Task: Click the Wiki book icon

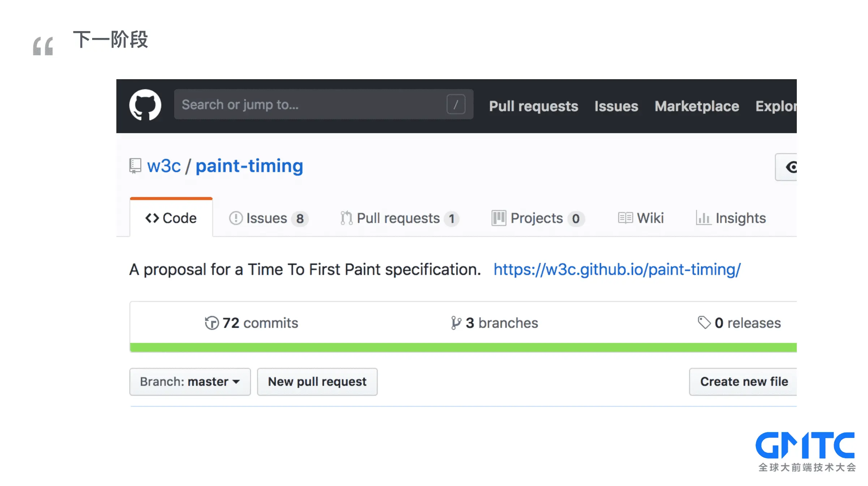Action: [x=625, y=218]
